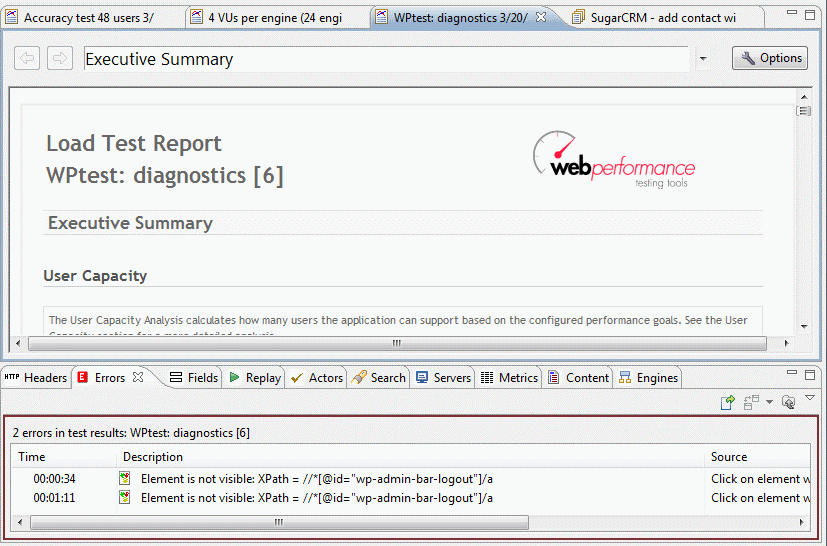
Task: Open the Engines view tab
Action: [x=648, y=378]
